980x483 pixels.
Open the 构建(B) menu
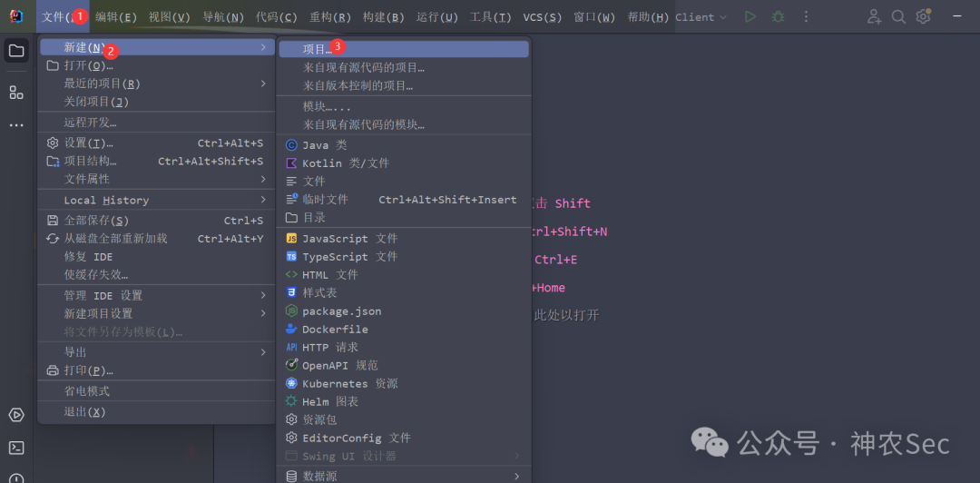coord(384,17)
